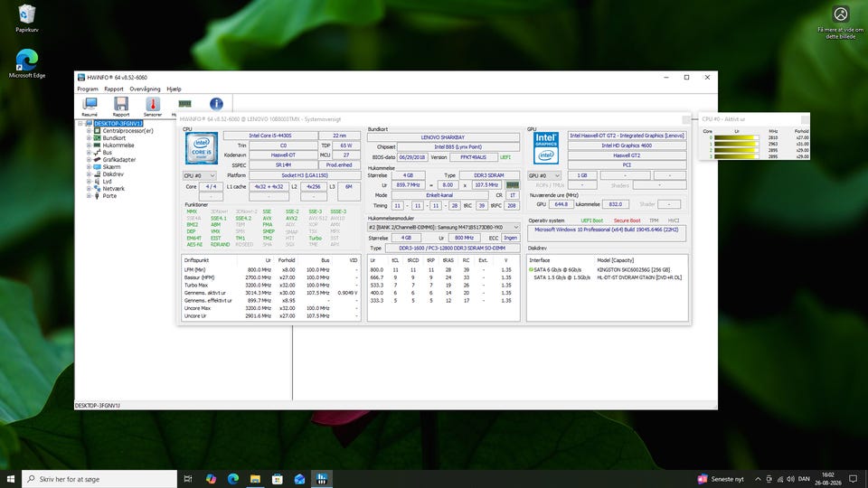Expand the Bundkort tree node

(89, 137)
